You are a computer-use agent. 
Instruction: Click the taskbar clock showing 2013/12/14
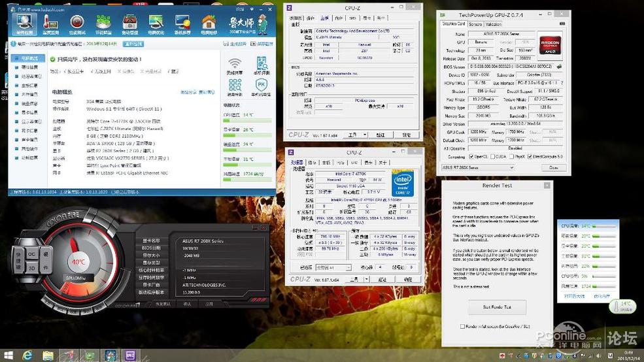[x=628, y=355]
